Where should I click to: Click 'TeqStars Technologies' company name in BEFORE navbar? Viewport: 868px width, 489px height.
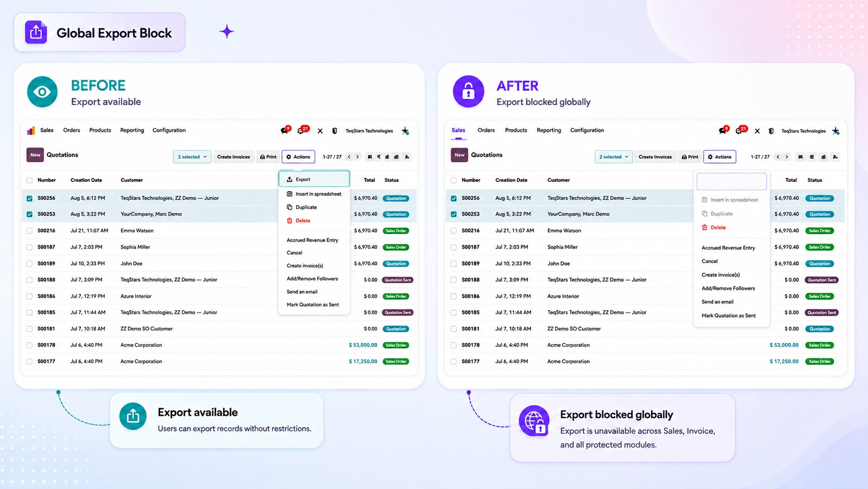(369, 131)
